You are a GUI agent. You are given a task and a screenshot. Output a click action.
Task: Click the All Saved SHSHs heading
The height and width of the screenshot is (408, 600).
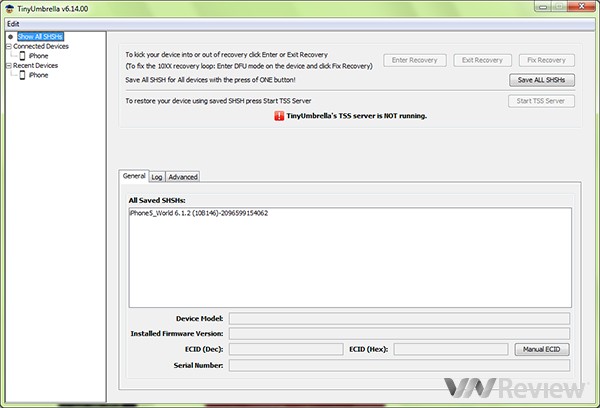pos(157,201)
